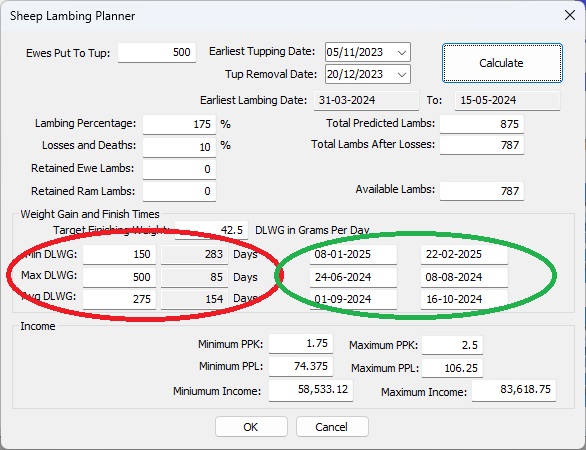Click the finish date 01-09-2024
Screen dimensions: 586x450
coord(353,299)
